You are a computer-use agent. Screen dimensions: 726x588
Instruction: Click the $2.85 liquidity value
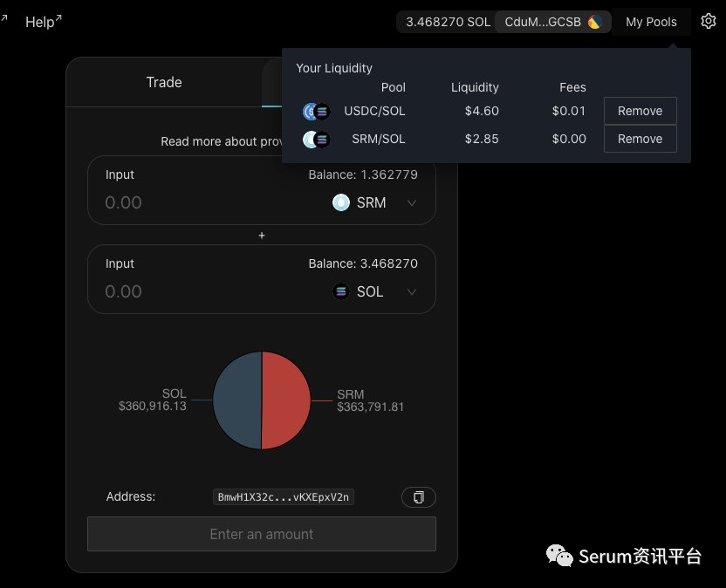[482, 139]
